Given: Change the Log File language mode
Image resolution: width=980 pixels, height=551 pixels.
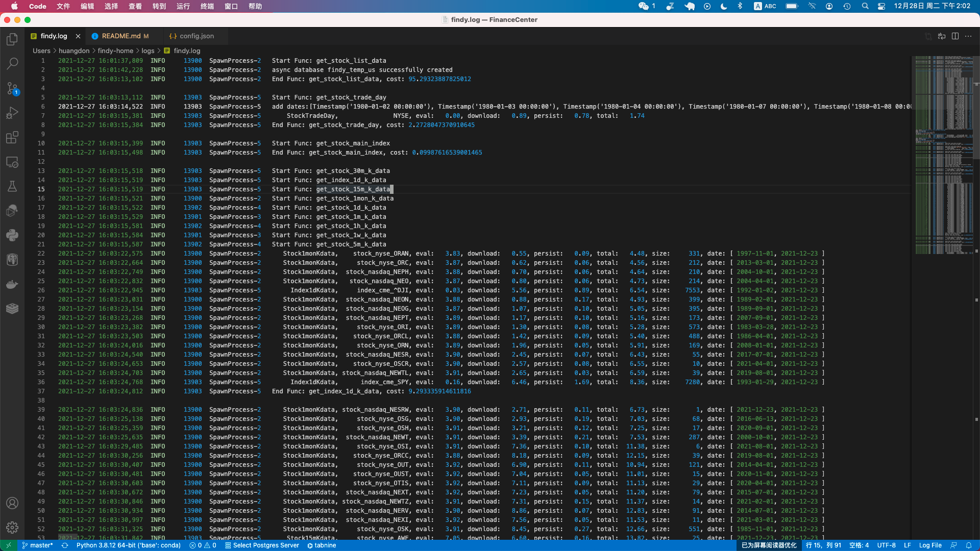Looking at the screenshot, I should pos(930,545).
